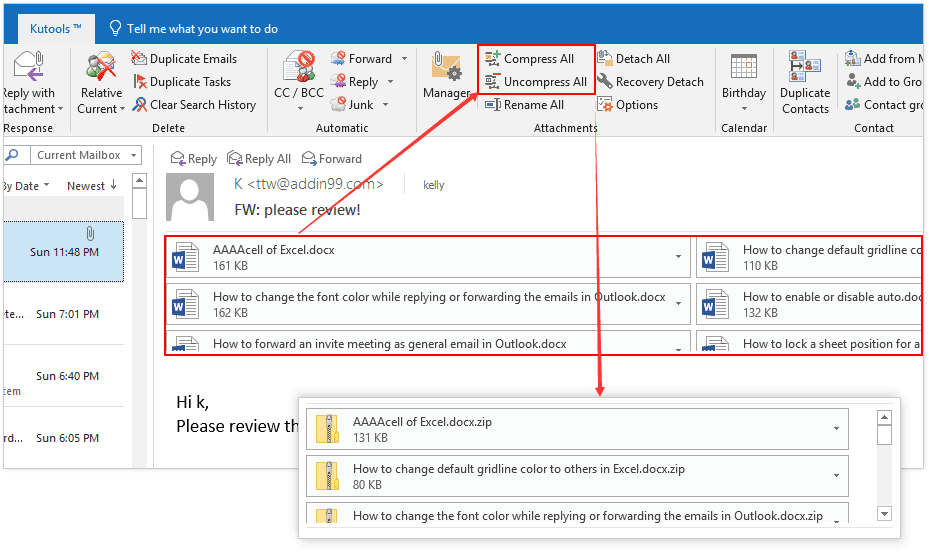Toggle Newest sort order
929x556 pixels.
point(92,186)
